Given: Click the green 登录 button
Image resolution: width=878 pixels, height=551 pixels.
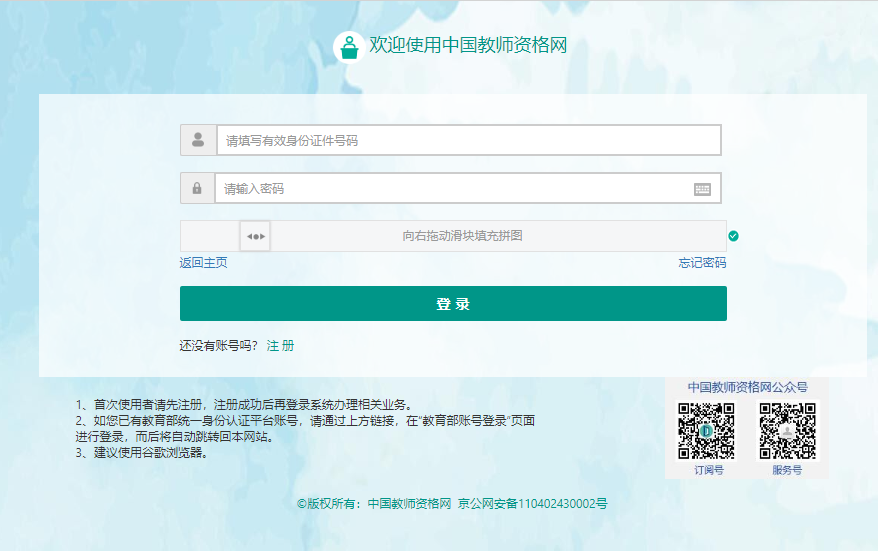Looking at the screenshot, I should (453, 303).
